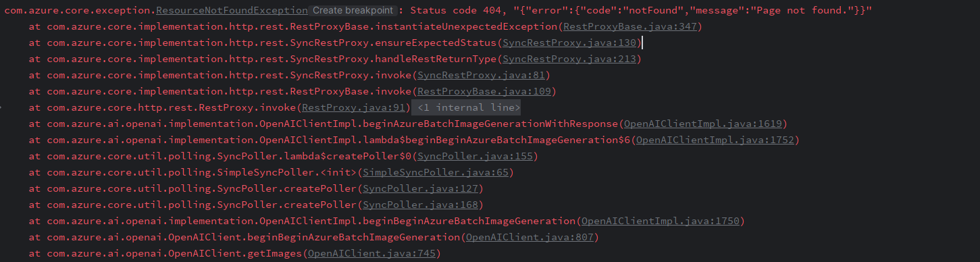The image size is (980, 262).
Task: Open OpenAIClientImpl.java:1752 source link
Action: (715, 140)
